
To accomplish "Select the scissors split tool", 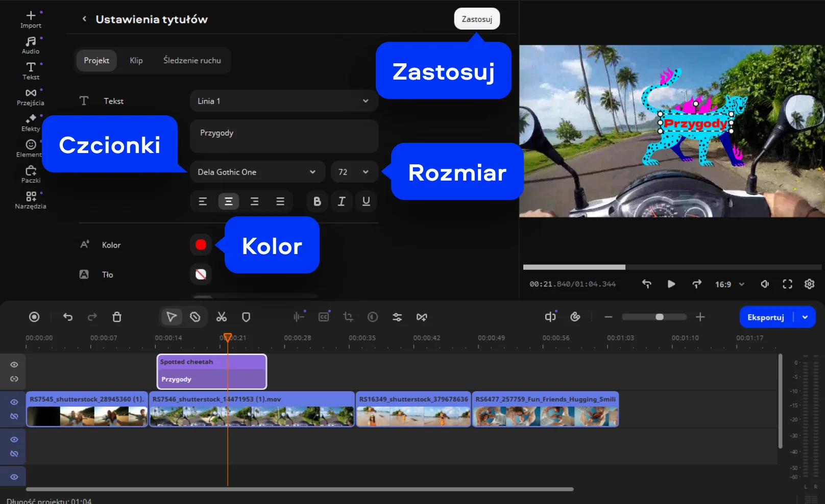I will pos(221,317).
